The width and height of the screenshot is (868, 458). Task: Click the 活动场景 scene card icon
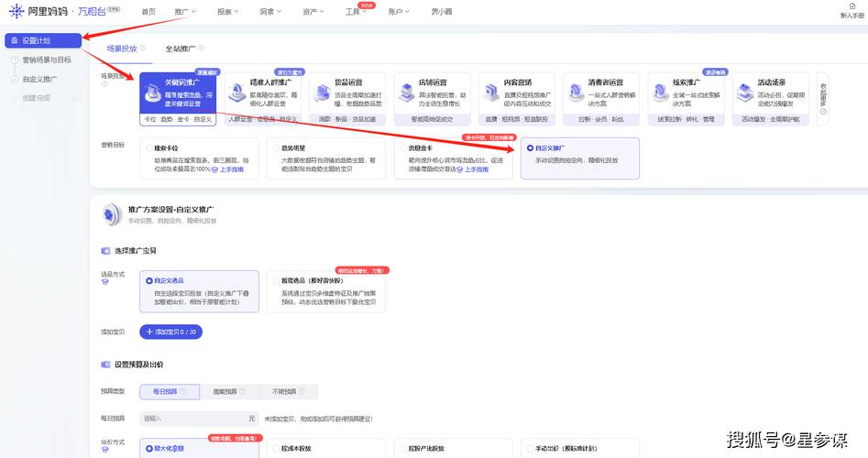coord(745,93)
